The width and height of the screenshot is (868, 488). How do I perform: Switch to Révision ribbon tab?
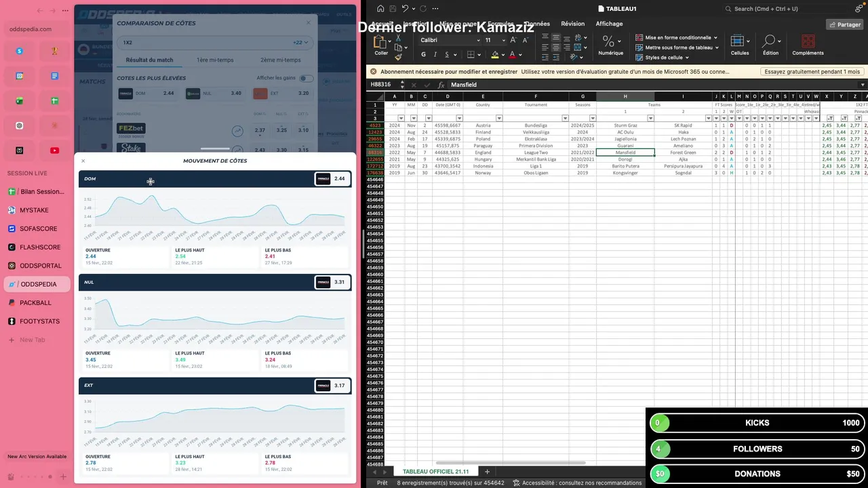572,24
